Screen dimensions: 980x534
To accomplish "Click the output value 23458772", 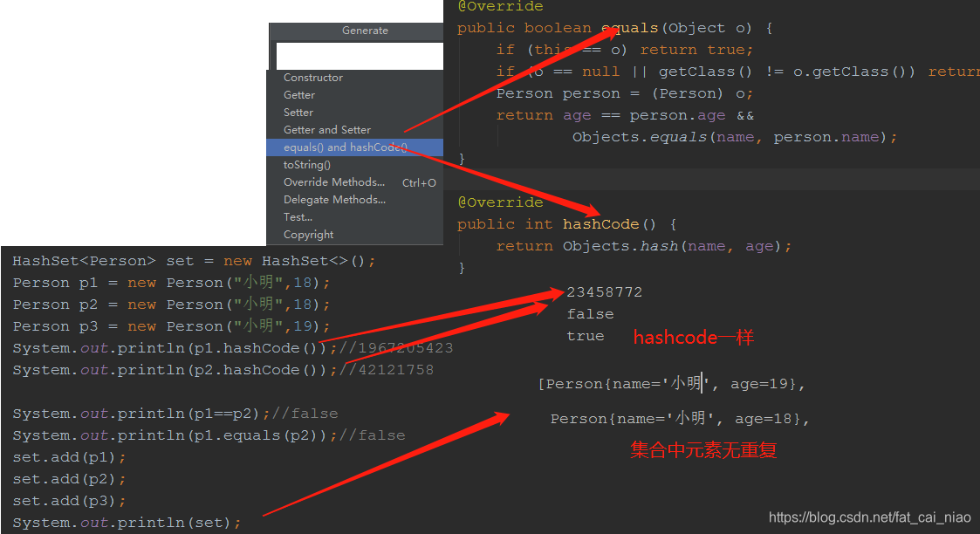I will coord(605,292).
